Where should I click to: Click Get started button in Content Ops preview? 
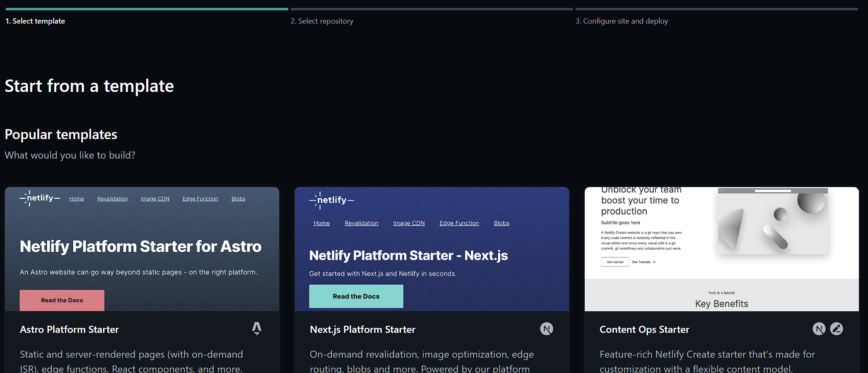click(615, 262)
